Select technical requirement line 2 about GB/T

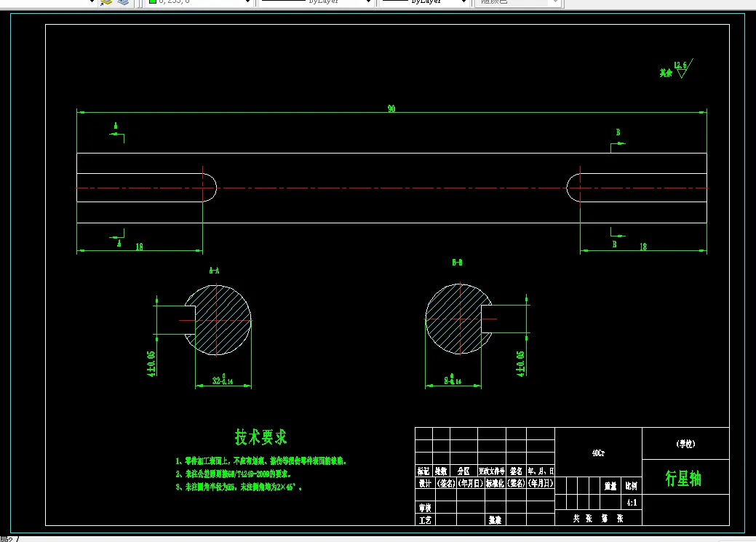[234, 474]
